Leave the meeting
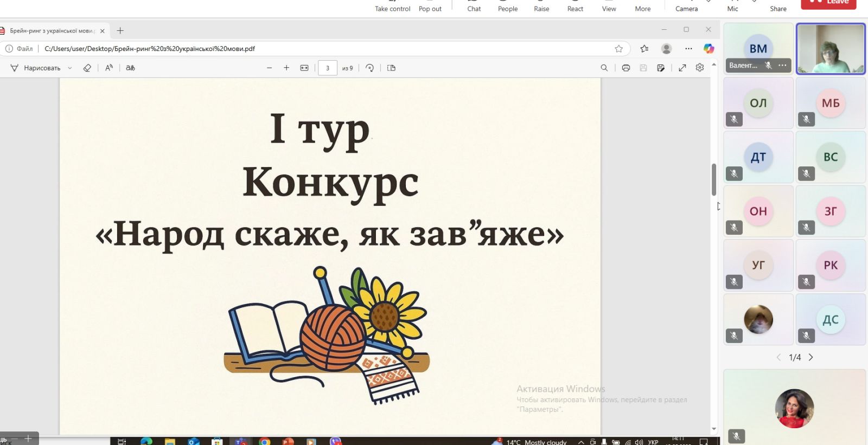 point(828,3)
